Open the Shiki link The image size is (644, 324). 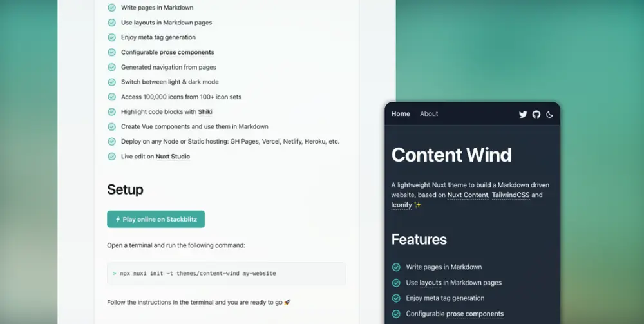(205, 111)
